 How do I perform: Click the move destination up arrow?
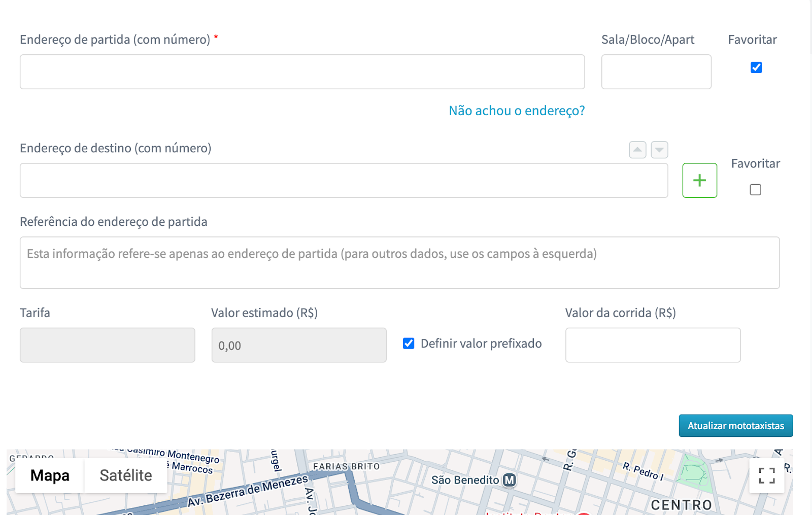click(x=637, y=150)
